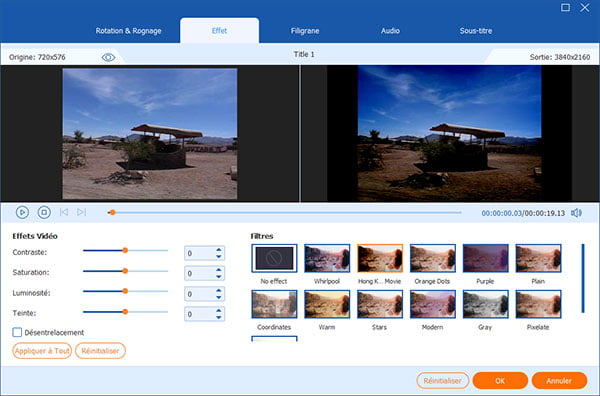Decrease the Teinte value with down arrow

(x=218, y=317)
